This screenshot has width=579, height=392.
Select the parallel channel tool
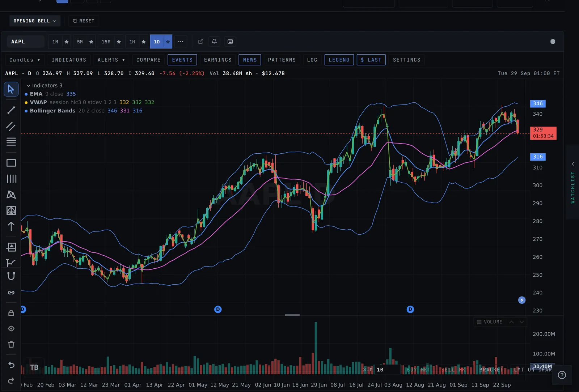[x=11, y=126]
